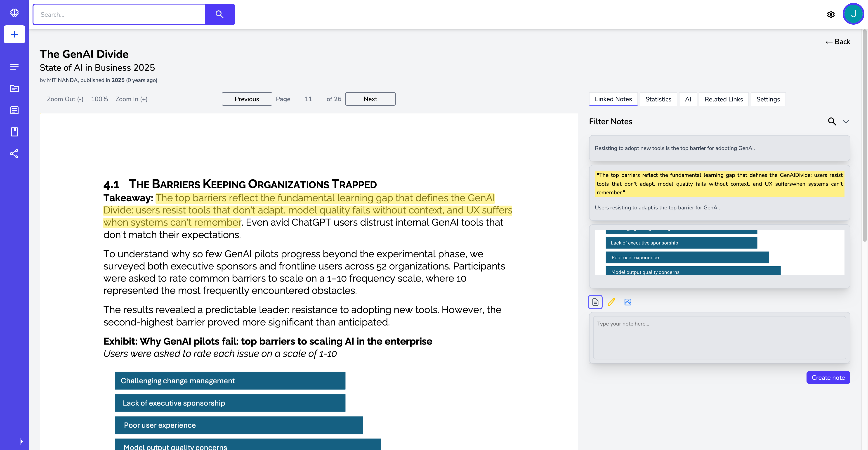Select the image note type icon
868x450 pixels.
tap(628, 302)
